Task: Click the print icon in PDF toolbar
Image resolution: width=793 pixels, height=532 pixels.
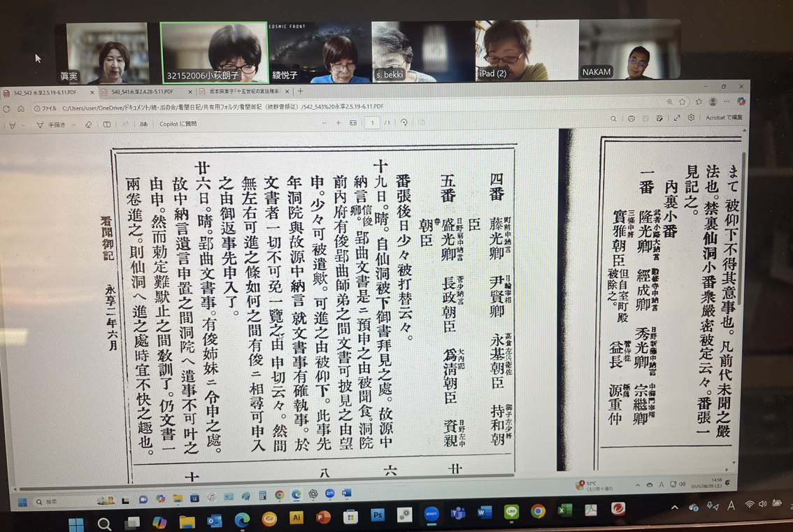Action: pyautogui.click(x=631, y=119)
